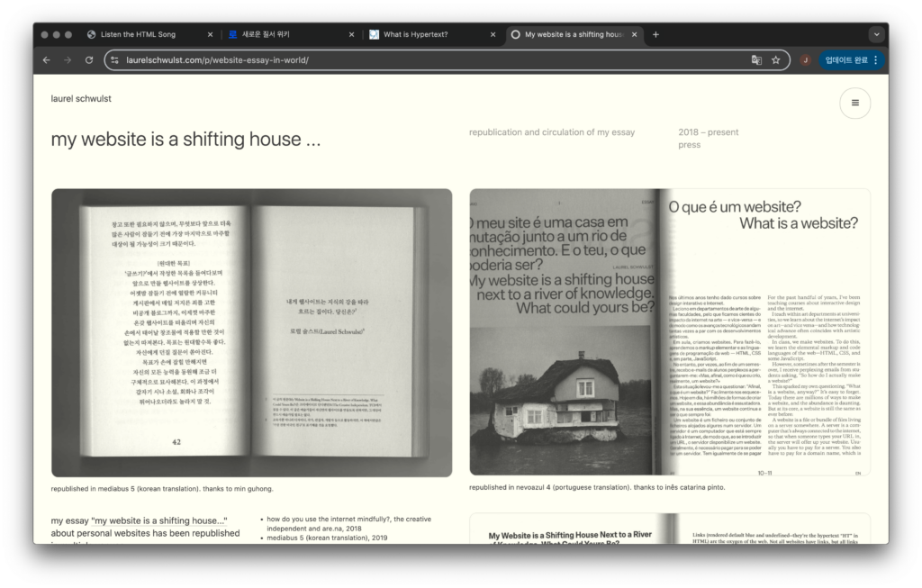Viewport: 922px width, 588px height.
Task: Click the translate page icon
Action: pos(756,60)
